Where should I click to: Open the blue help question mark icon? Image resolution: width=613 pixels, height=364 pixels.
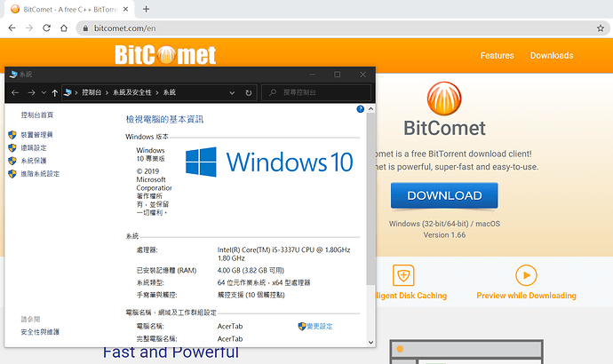click(x=360, y=109)
